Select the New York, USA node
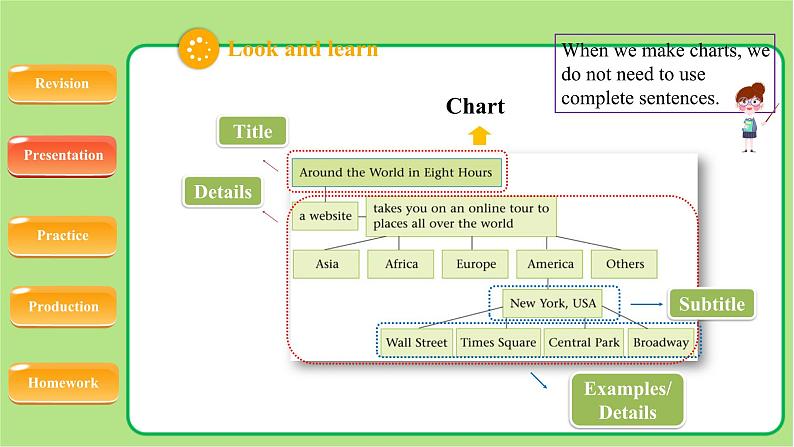 click(x=553, y=303)
